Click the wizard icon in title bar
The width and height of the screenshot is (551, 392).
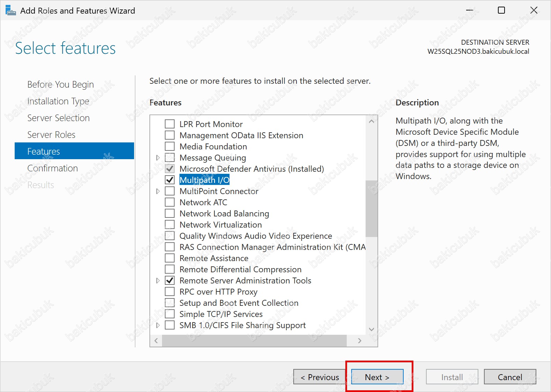click(10, 10)
